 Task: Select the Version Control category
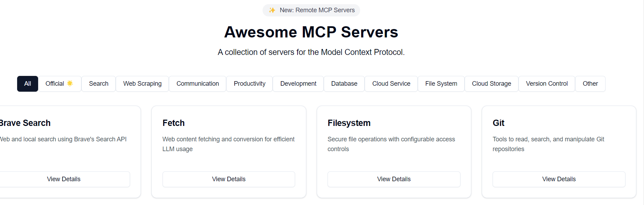[x=547, y=84]
